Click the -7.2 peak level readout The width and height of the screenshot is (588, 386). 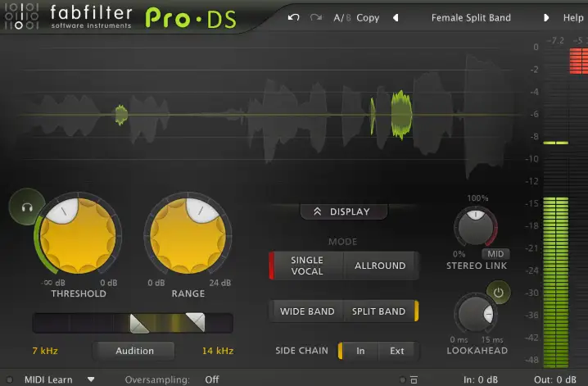(555, 40)
